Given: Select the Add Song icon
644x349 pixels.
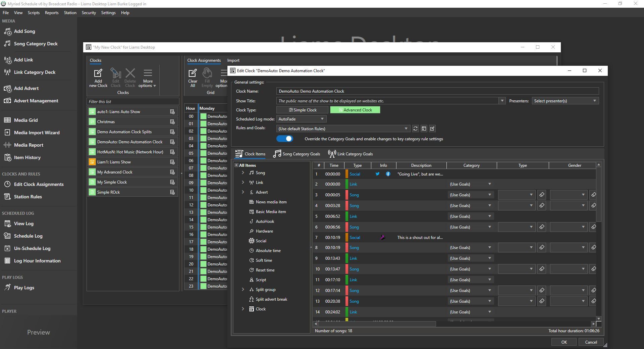Looking at the screenshot, I should pos(8,31).
